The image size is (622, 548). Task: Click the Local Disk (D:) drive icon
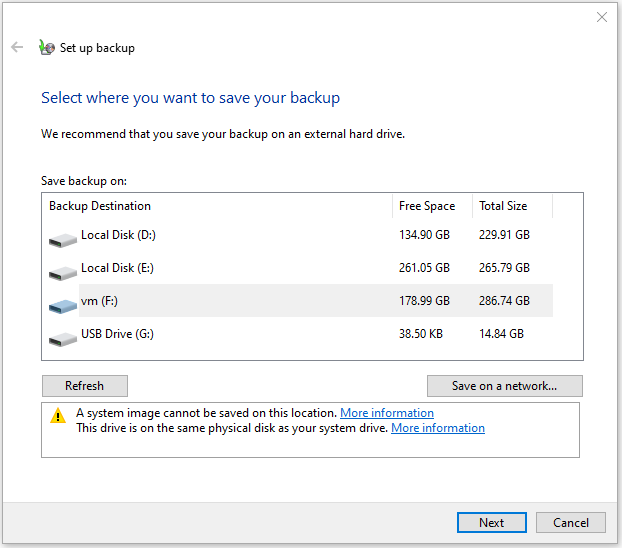[62, 239]
